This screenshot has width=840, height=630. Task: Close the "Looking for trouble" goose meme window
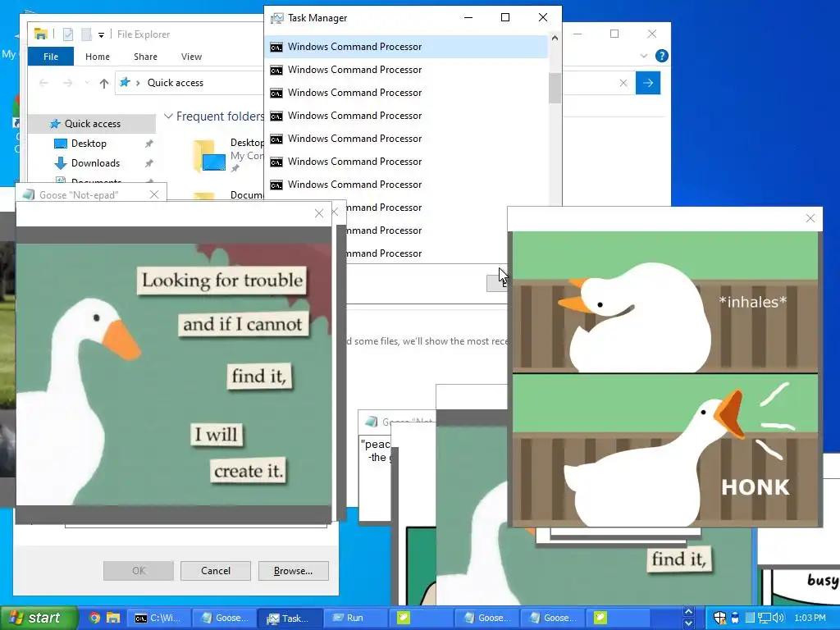click(x=319, y=213)
